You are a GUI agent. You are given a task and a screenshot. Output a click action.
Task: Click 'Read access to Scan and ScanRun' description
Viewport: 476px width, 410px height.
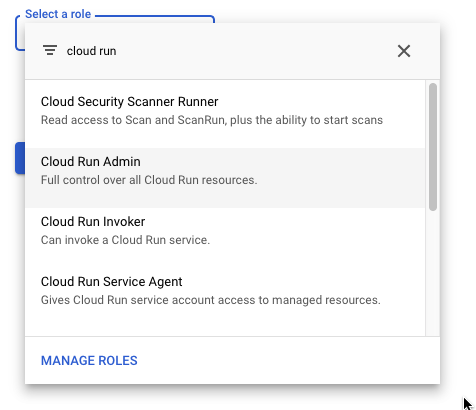(x=212, y=120)
